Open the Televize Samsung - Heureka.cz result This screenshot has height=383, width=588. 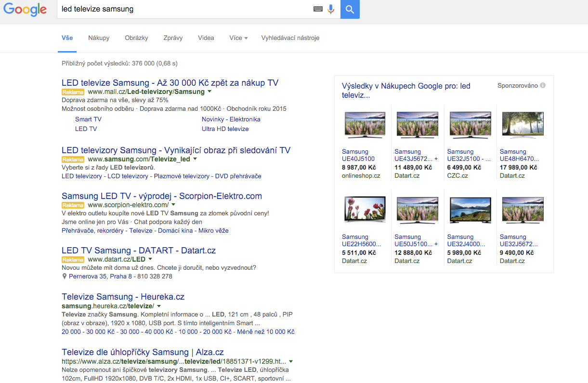[x=123, y=297]
